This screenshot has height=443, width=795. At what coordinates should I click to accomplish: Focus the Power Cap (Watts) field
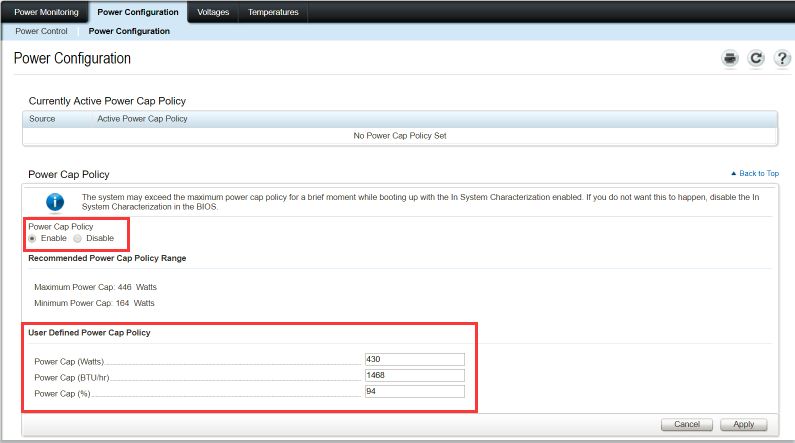[414, 359]
